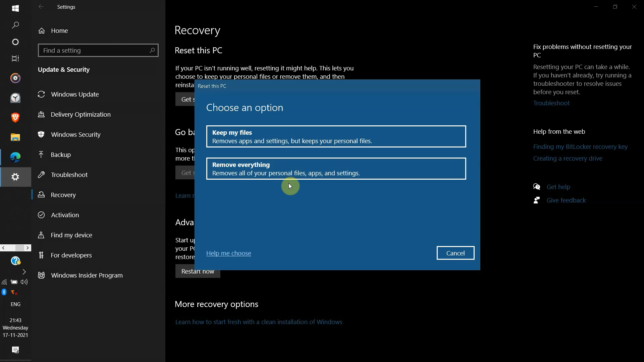Click the taskbar left scroll arrow
Viewport: 644px width, 362px height.
tap(3, 248)
